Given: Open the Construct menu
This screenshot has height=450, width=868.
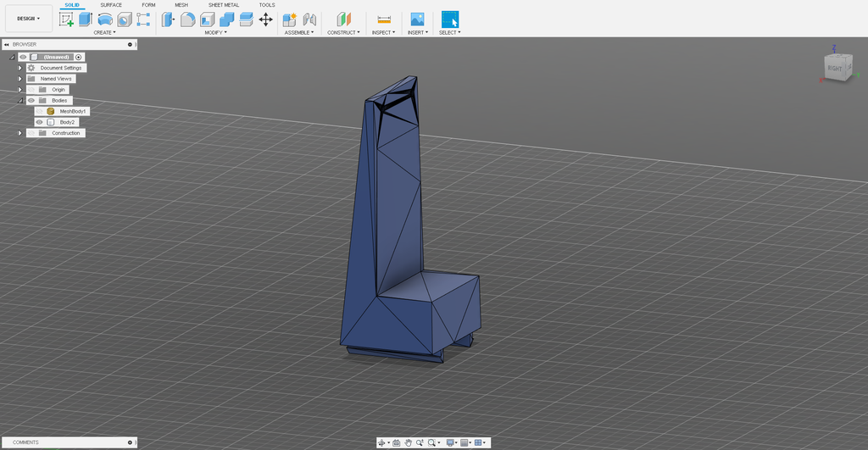Looking at the screenshot, I should coord(343,32).
